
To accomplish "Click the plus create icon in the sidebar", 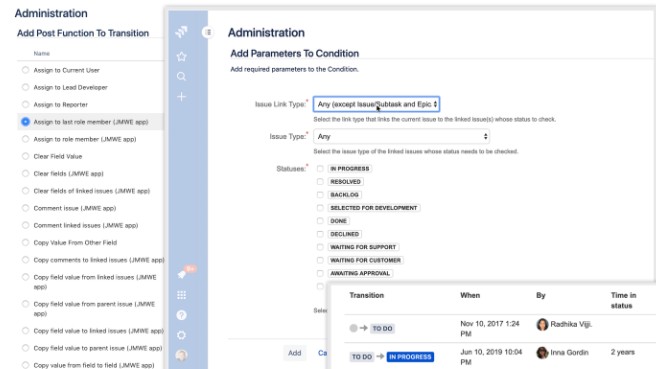I will [181, 97].
